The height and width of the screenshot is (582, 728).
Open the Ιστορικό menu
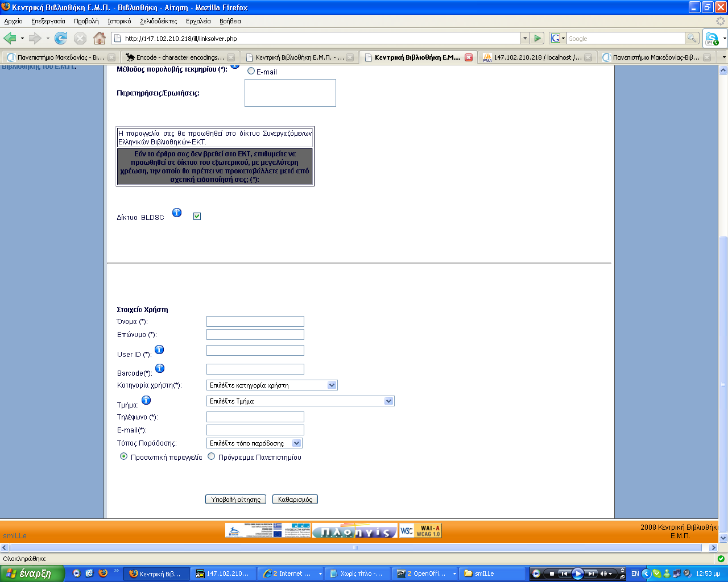(x=119, y=21)
